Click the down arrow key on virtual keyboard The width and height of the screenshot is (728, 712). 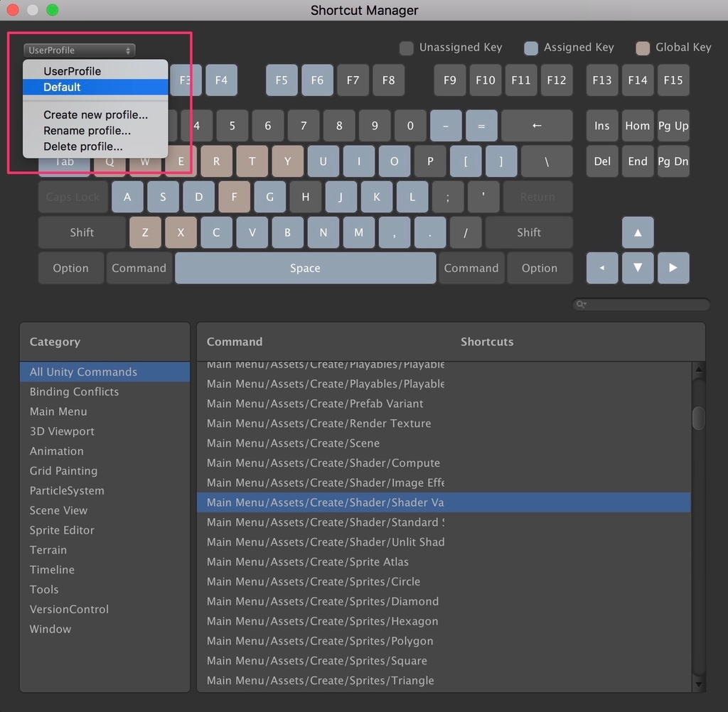638,268
